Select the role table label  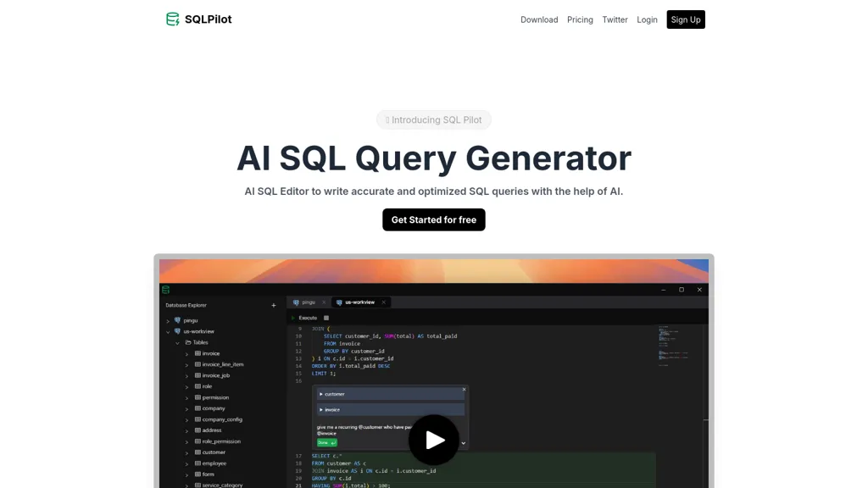[x=207, y=386]
